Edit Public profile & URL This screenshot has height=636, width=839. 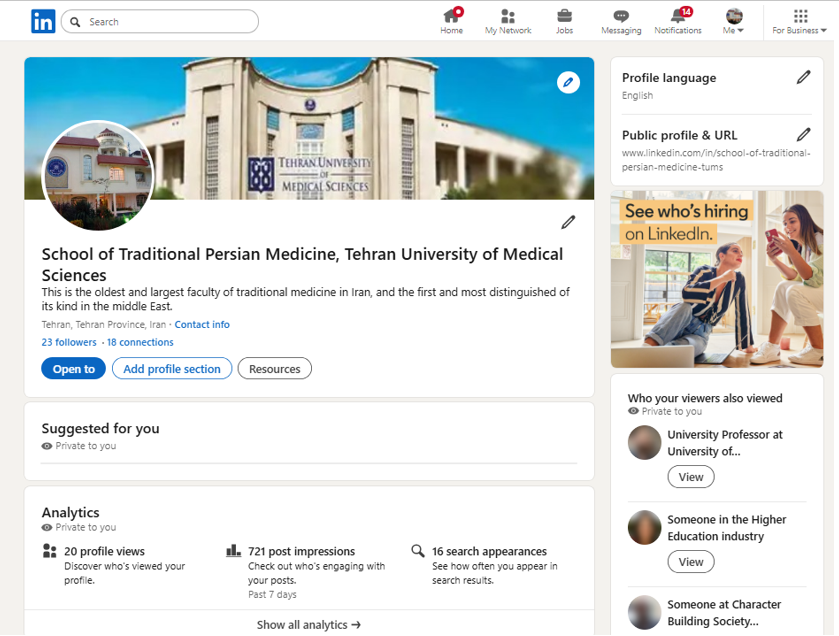(803, 134)
